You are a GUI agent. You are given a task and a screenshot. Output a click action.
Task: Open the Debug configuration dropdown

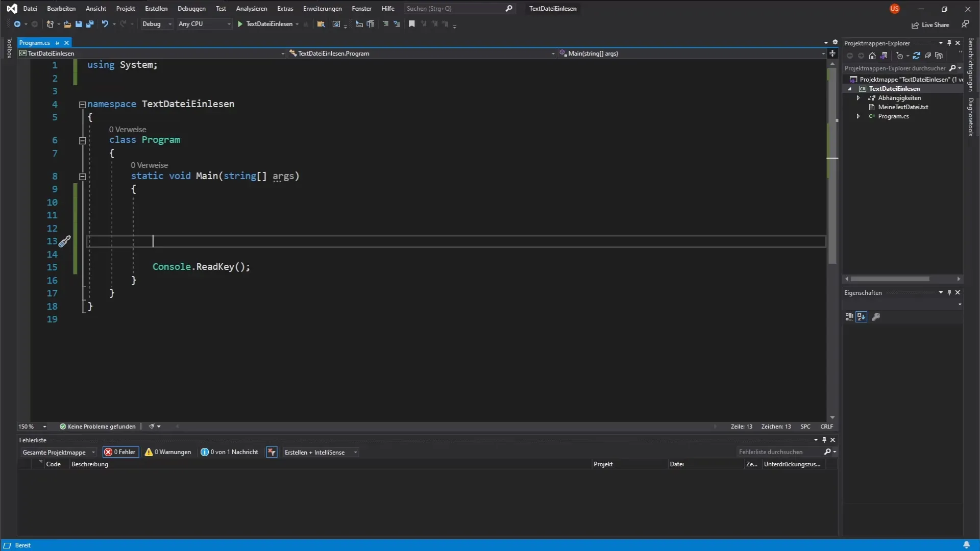156,24
